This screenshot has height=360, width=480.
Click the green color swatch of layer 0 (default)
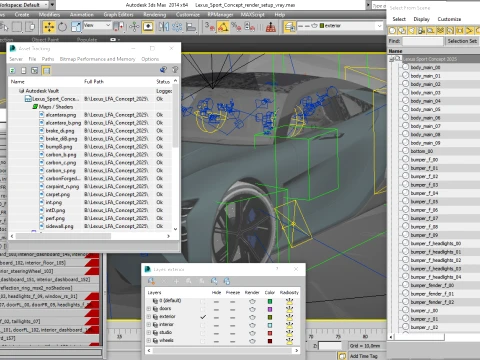point(270,301)
